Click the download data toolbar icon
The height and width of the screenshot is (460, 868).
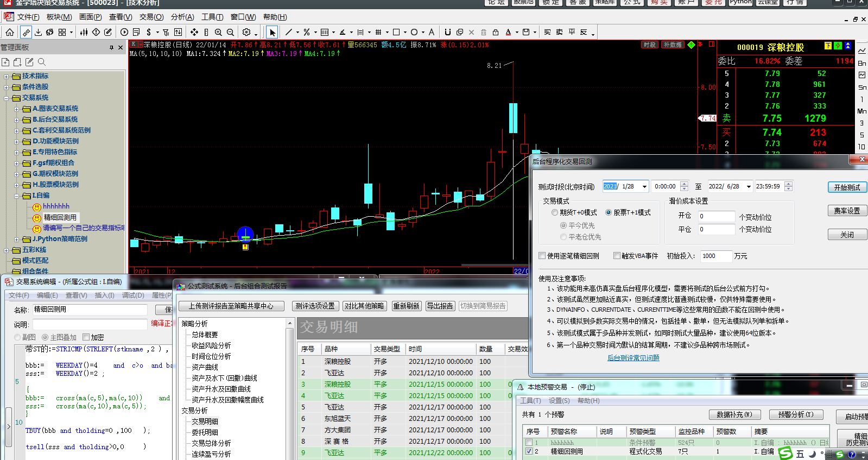click(38, 32)
